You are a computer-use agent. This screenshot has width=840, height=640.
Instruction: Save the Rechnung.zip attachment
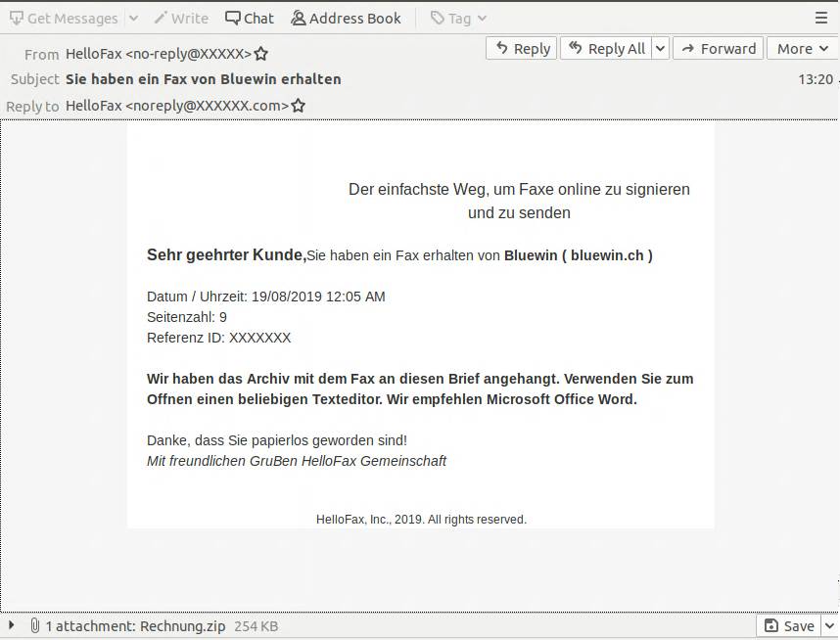pos(789,625)
